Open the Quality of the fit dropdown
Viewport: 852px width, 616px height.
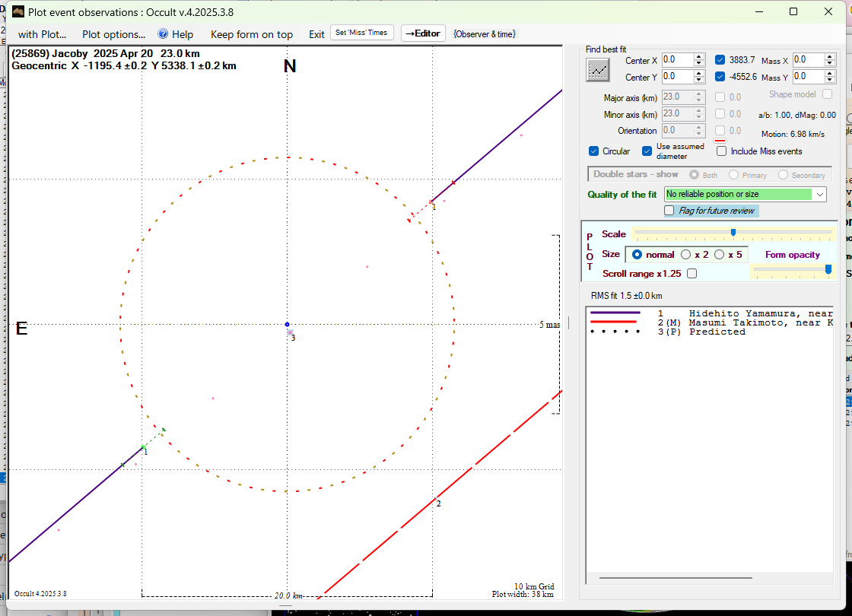pos(819,195)
